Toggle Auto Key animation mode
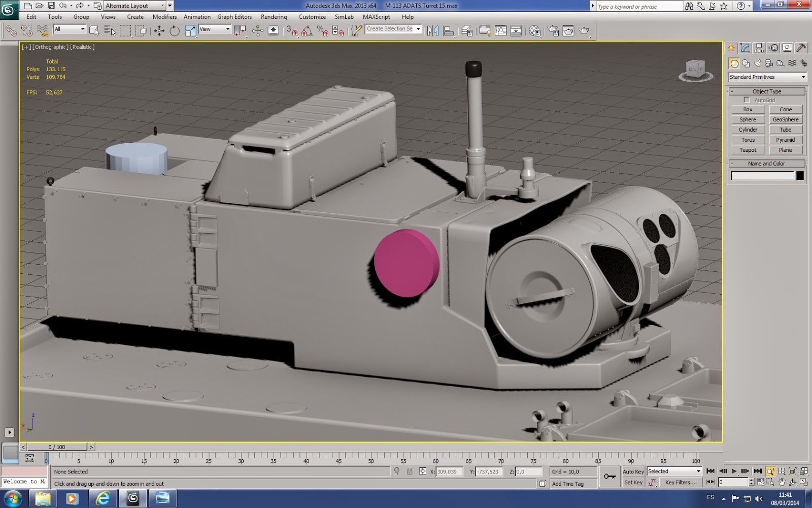Screen dimensions: 812x508 point(633,471)
